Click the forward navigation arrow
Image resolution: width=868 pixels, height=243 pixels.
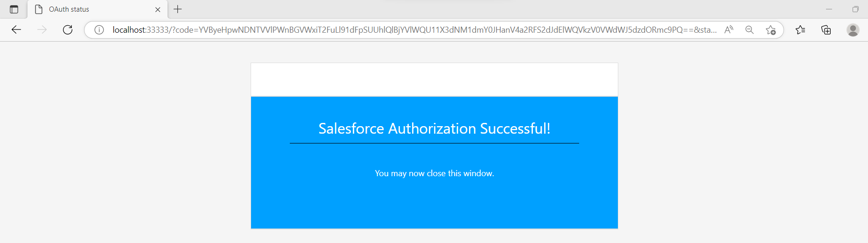coord(42,30)
